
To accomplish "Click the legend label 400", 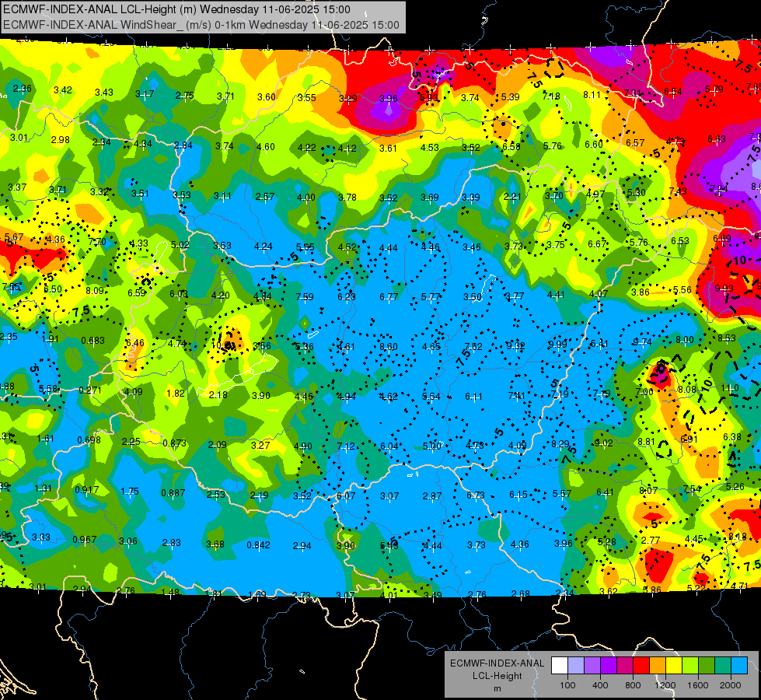I will pos(600,685).
